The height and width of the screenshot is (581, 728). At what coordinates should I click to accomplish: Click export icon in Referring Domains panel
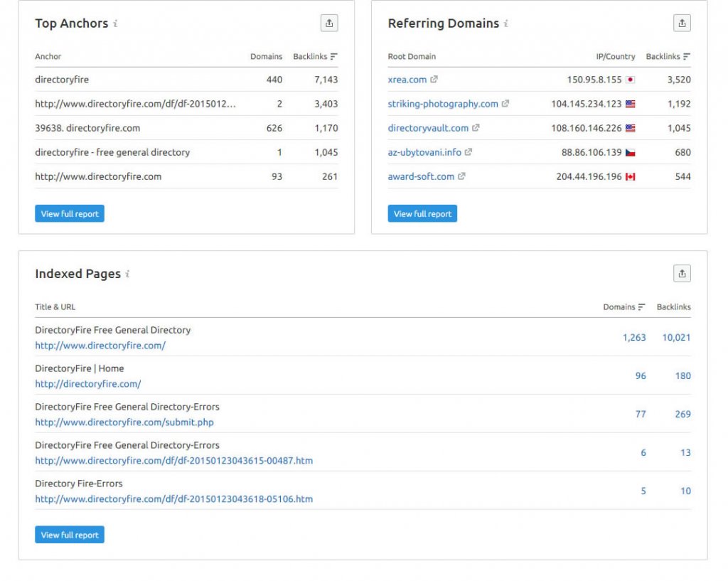point(681,23)
